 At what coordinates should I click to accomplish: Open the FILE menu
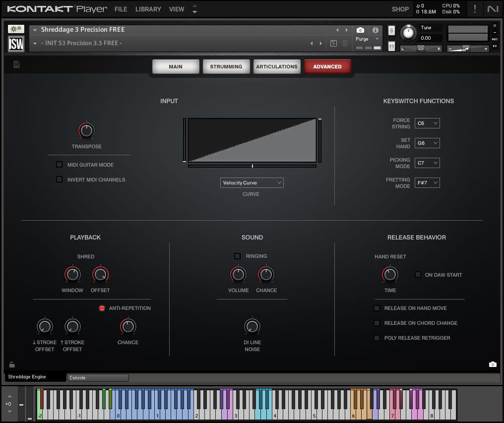pos(121,9)
